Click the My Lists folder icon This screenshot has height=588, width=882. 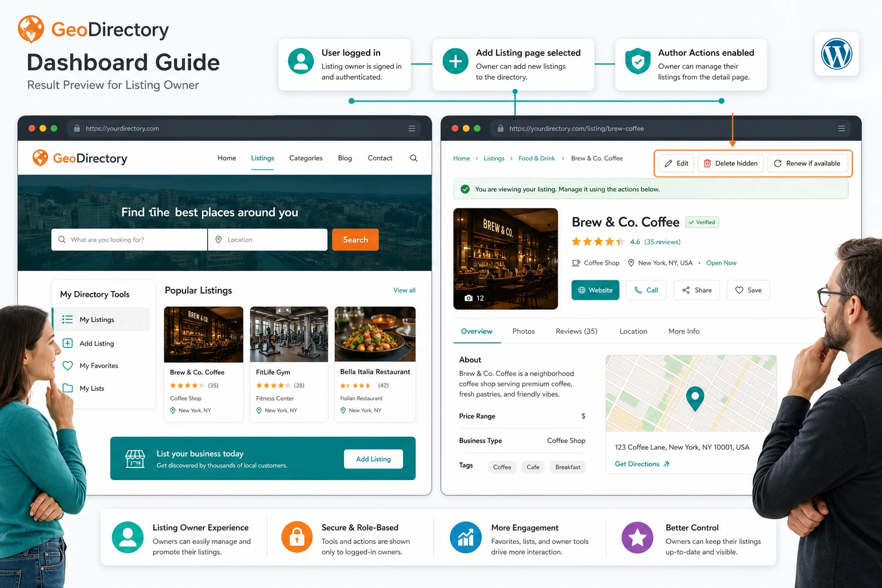[x=67, y=388]
